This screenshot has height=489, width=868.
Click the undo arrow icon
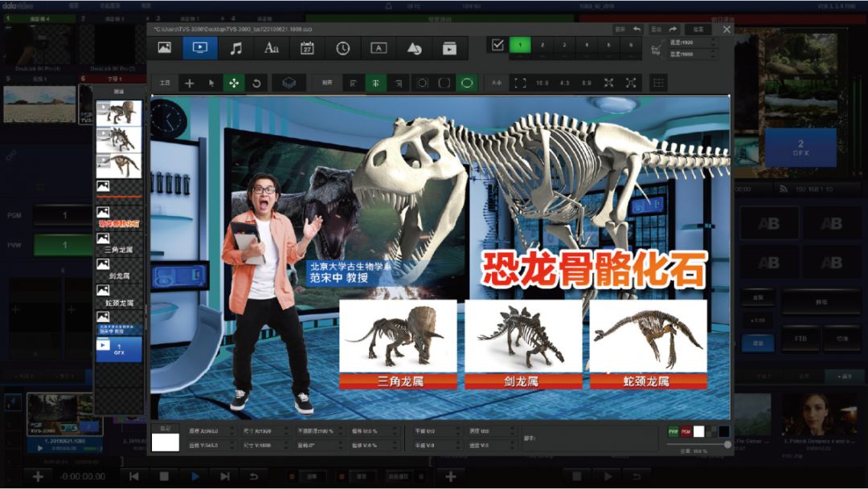pyautogui.click(x=637, y=29)
